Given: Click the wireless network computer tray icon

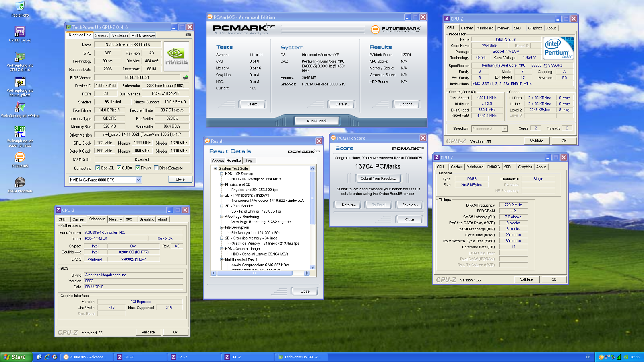Looking at the screenshot, I should [607, 357].
